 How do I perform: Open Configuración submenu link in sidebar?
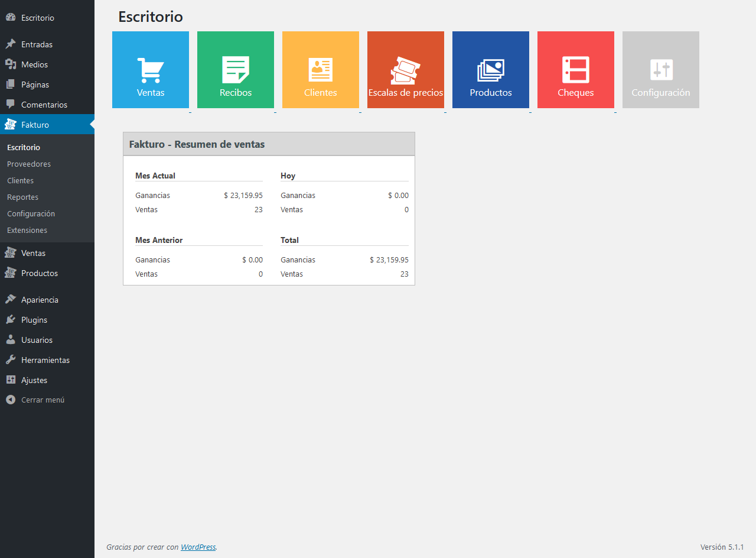point(31,213)
